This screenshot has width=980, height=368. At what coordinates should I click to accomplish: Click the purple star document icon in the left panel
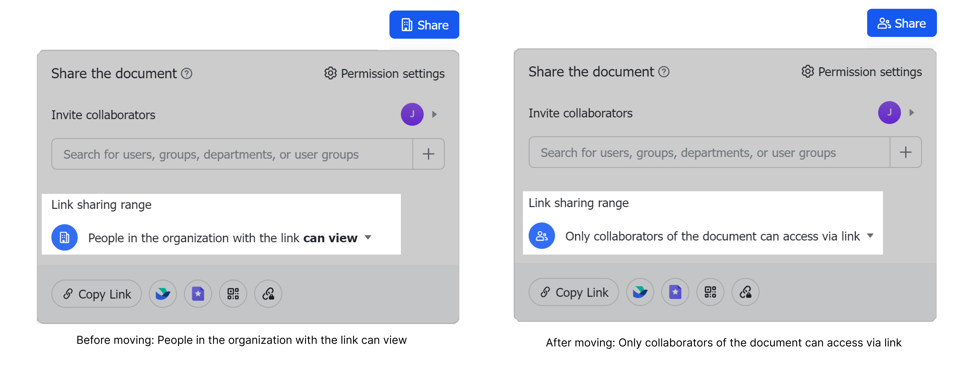(x=198, y=294)
